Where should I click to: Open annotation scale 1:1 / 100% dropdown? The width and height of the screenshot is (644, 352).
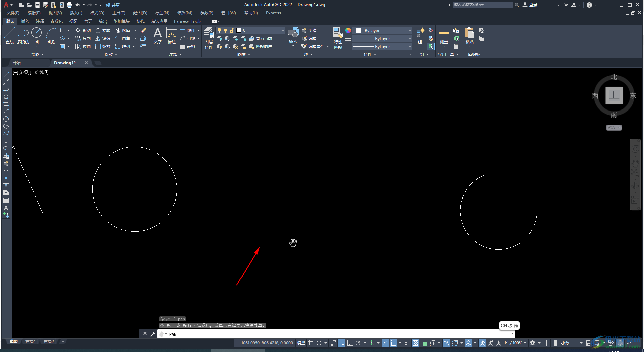point(515,343)
